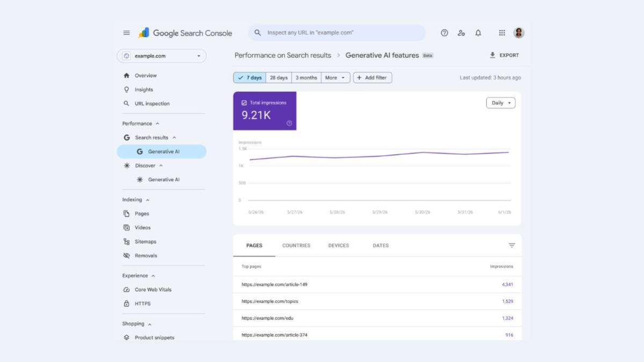The height and width of the screenshot is (362, 644).
Task: Click the Add filter button
Action: tap(373, 78)
